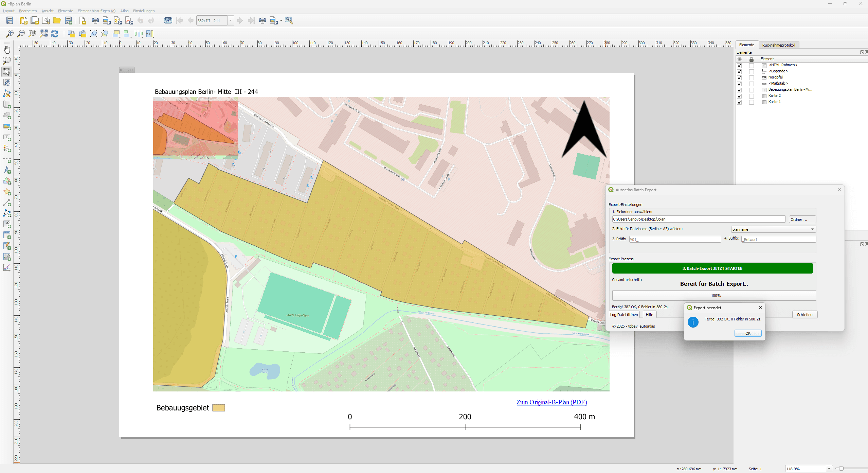The height and width of the screenshot is (473, 868).
Task: Click the 'Log-Datei öffnen' button
Action: pos(624,315)
